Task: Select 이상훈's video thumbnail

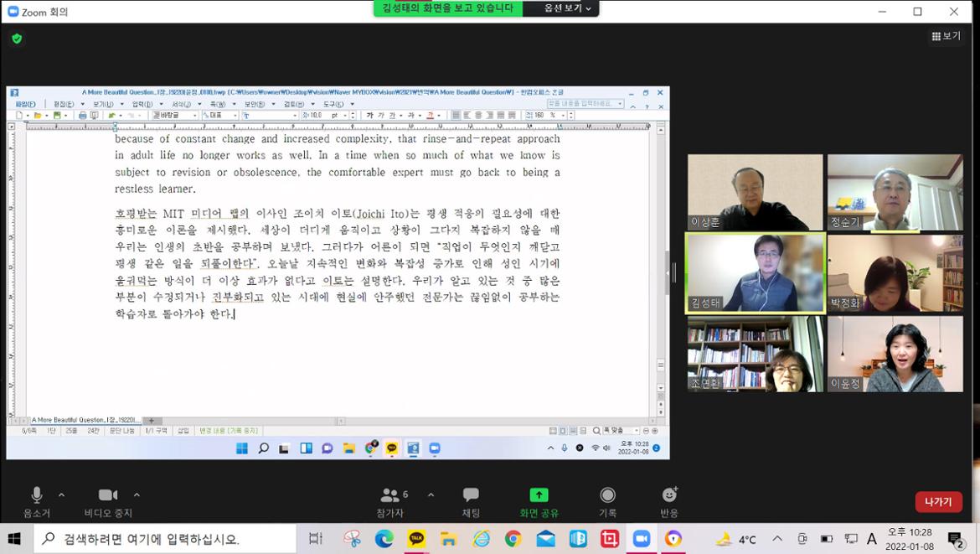Action: tap(755, 192)
